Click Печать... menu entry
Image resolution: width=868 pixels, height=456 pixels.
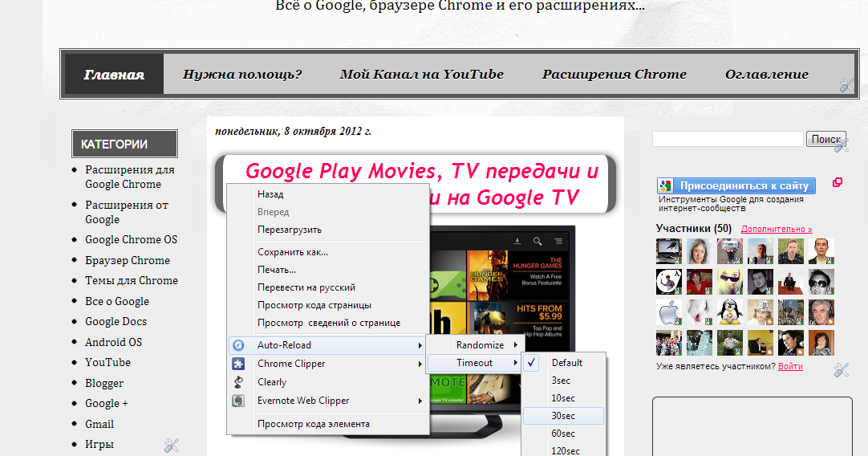(328, 270)
